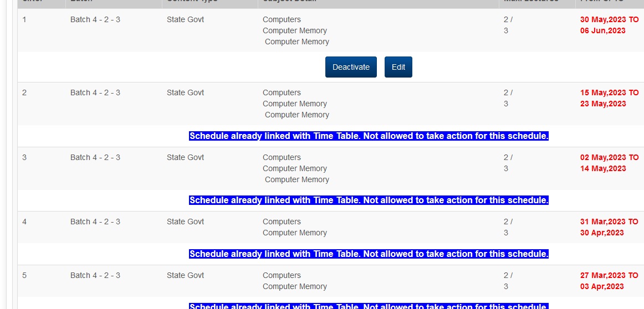Click serial number 3 in the third row
The width and height of the screenshot is (644, 309).
tap(24, 158)
